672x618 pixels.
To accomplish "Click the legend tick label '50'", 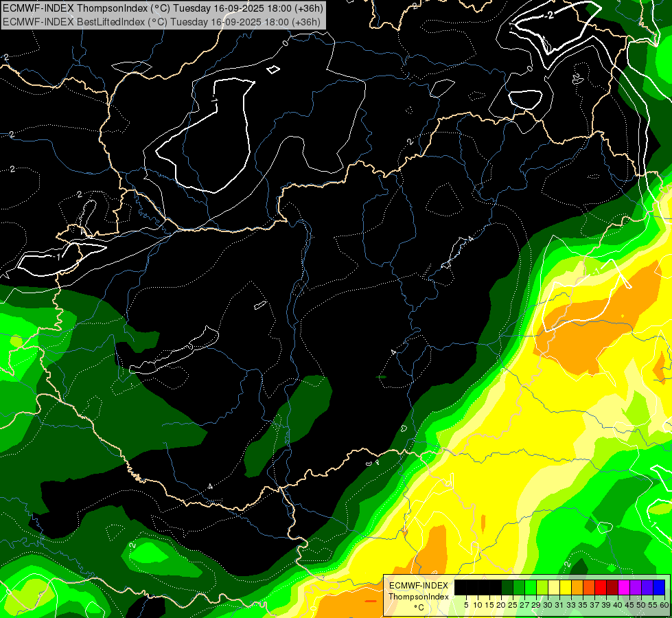I will pos(641,605).
